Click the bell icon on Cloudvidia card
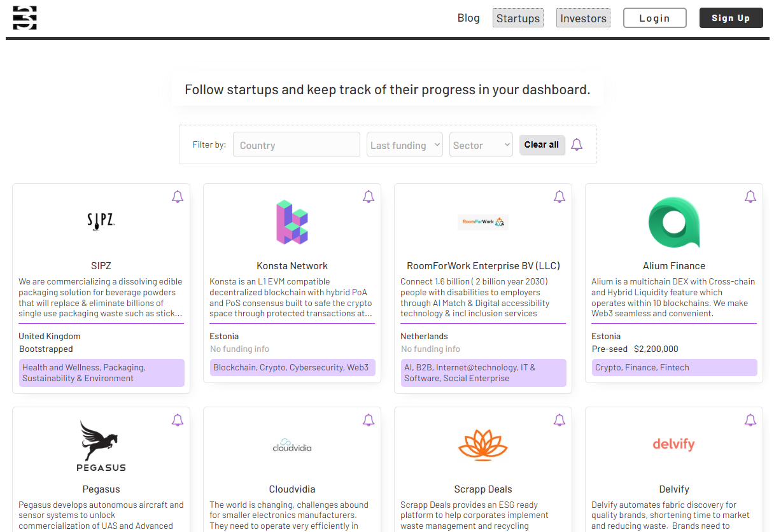The image size is (774, 532). click(369, 421)
